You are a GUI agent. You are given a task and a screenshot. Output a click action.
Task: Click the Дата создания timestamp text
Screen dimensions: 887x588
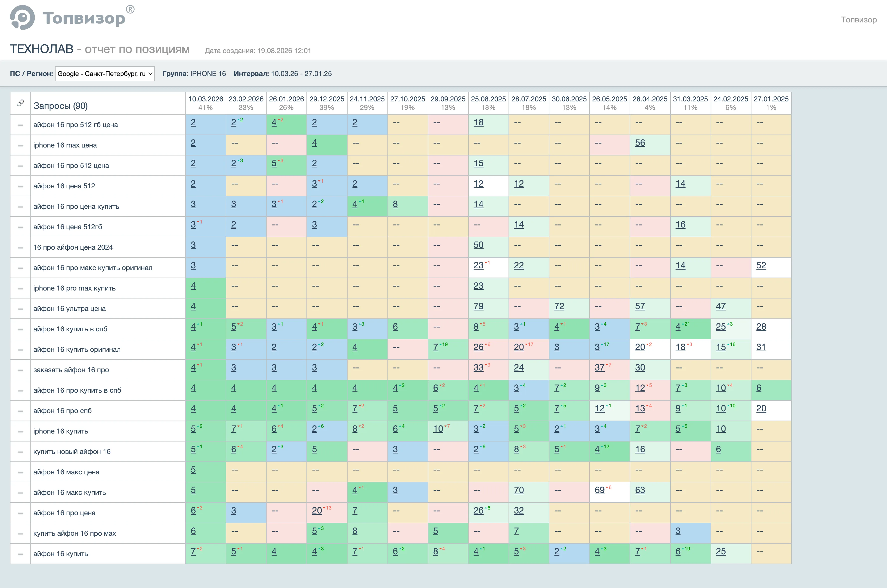pyautogui.click(x=258, y=51)
